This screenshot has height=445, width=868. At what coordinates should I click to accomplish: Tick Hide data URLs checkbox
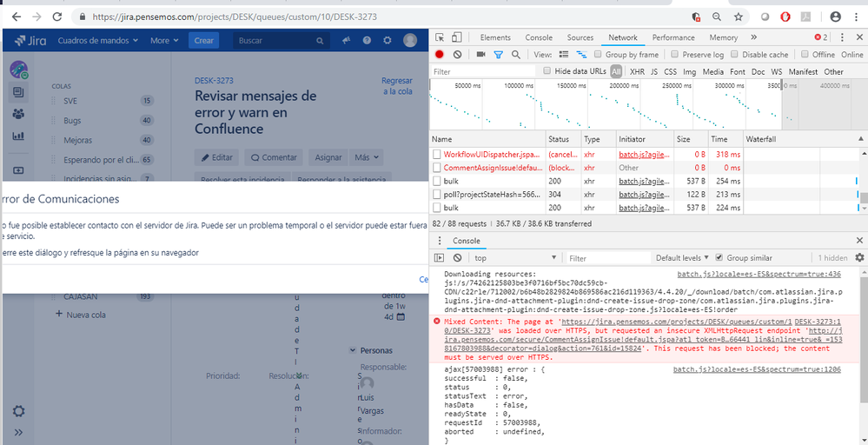pyautogui.click(x=547, y=71)
